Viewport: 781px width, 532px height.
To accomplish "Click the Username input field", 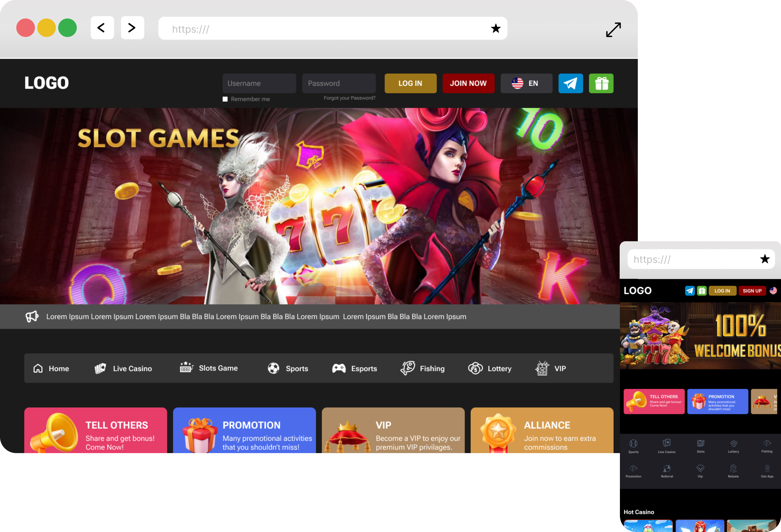I will (x=259, y=83).
